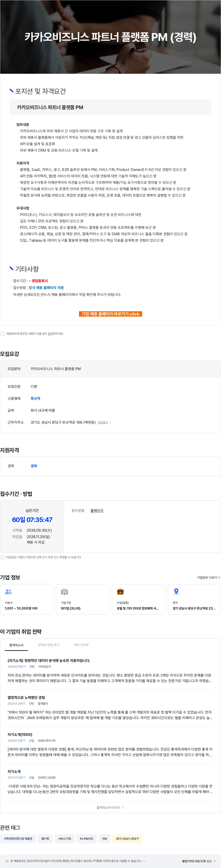Click the 기업구분 대기업 (코스피) card

[82, 599]
